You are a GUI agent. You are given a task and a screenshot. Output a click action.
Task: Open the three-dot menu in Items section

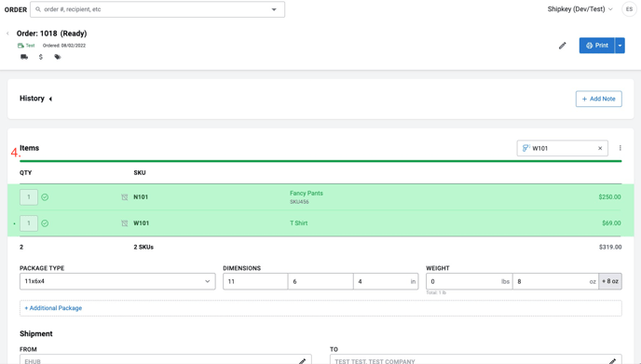pos(621,148)
